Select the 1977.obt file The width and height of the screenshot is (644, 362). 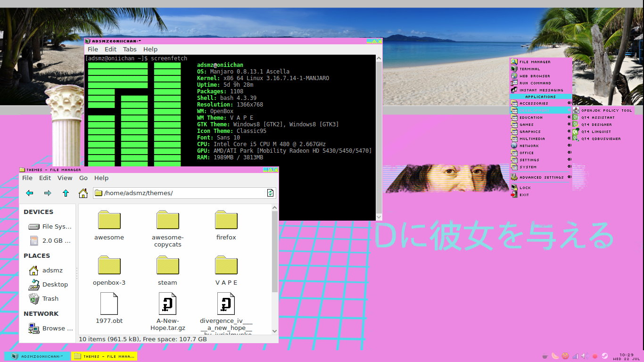[109, 308]
